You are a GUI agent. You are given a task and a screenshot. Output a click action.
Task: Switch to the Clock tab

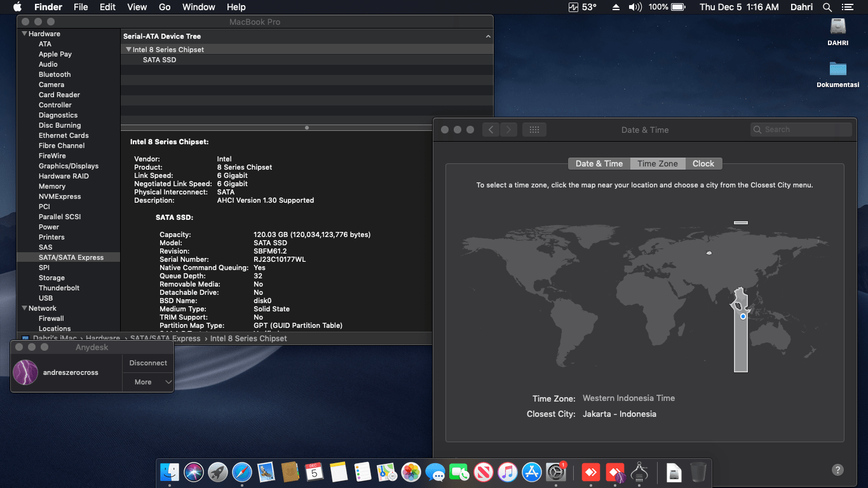tap(703, 163)
